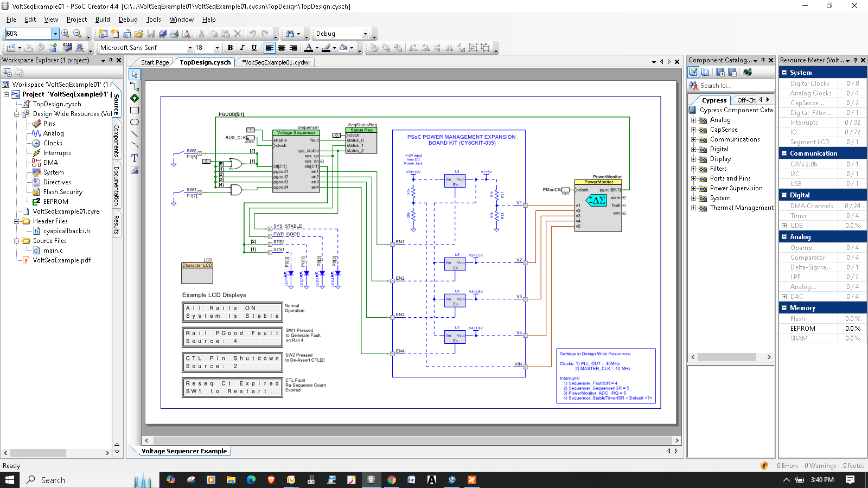This screenshot has width=868, height=488.
Task: Switch to the Off-Chip catalog tab
Action: pos(746,100)
